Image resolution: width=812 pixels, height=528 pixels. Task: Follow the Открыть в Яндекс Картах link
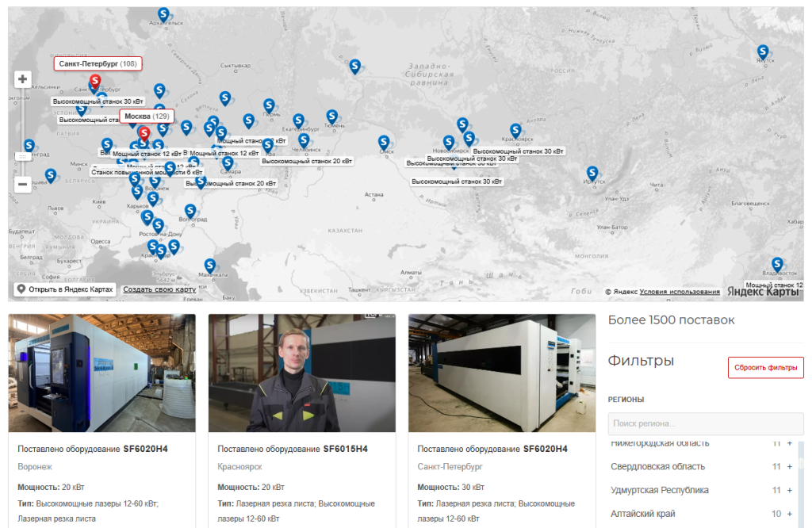tap(65, 289)
